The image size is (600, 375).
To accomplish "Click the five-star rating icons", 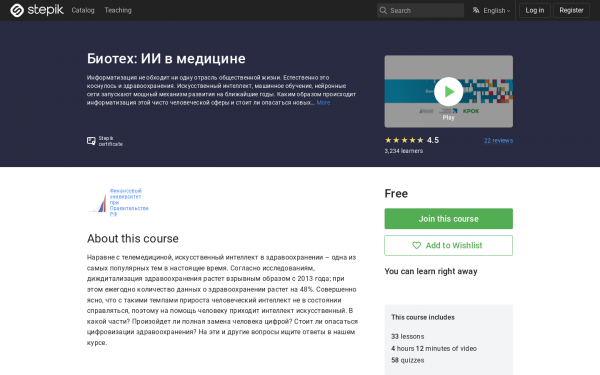I will [404, 140].
